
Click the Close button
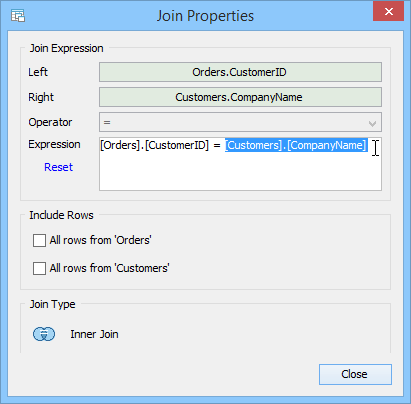click(x=355, y=374)
